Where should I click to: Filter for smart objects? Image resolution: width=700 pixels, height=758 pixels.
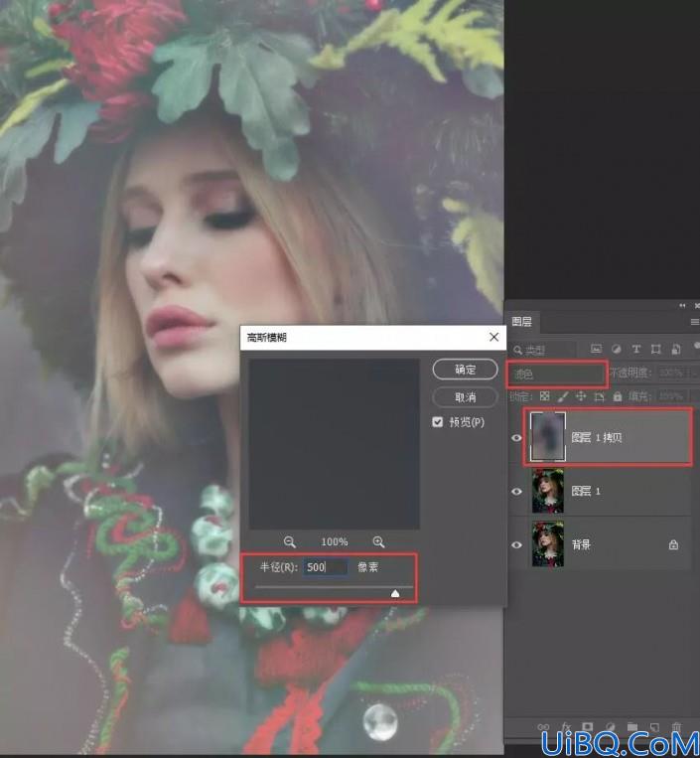pos(676,349)
